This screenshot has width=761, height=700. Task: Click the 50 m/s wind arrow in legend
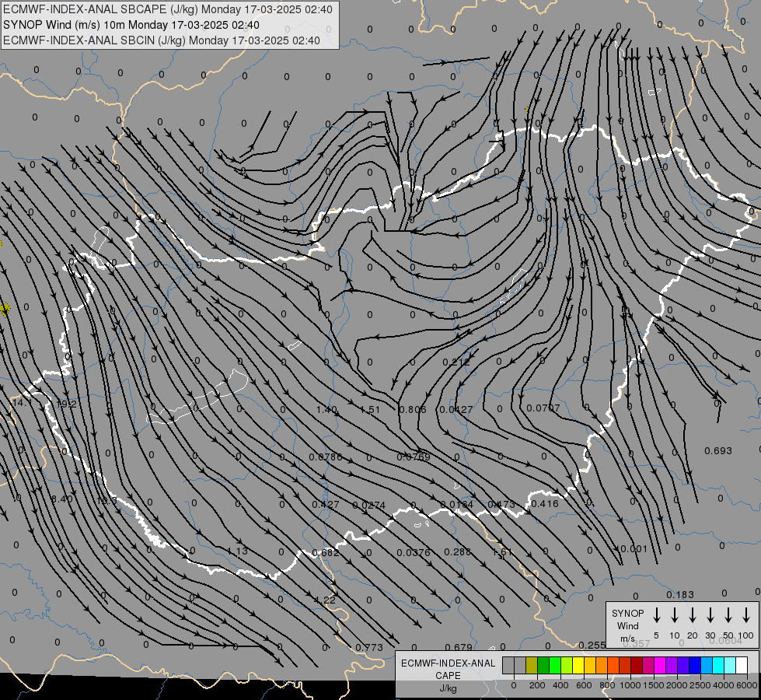[x=728, y=615]
